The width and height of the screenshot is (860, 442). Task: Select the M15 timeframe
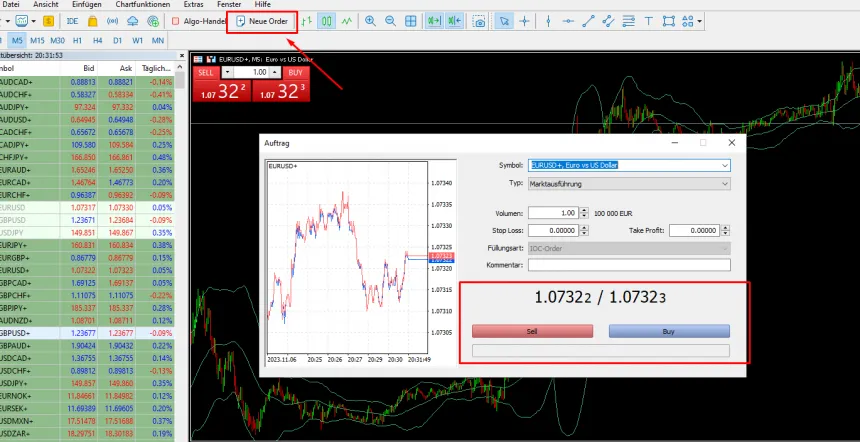coord(37,40)
